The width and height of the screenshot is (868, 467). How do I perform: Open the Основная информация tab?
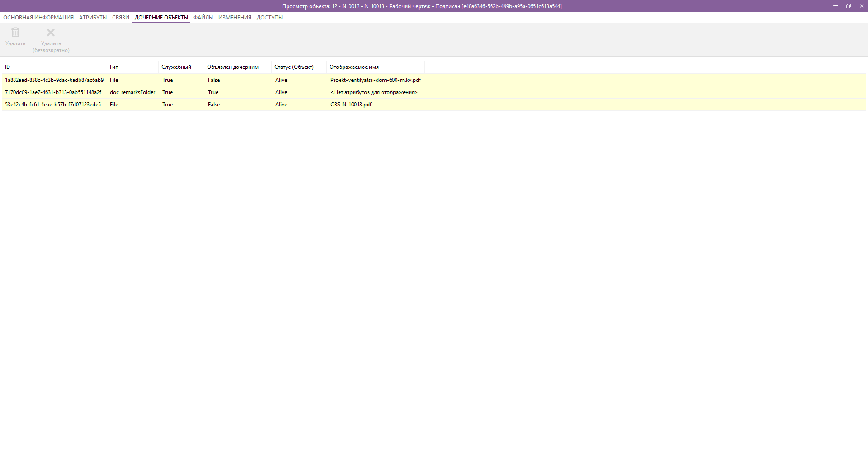point(38,18)
